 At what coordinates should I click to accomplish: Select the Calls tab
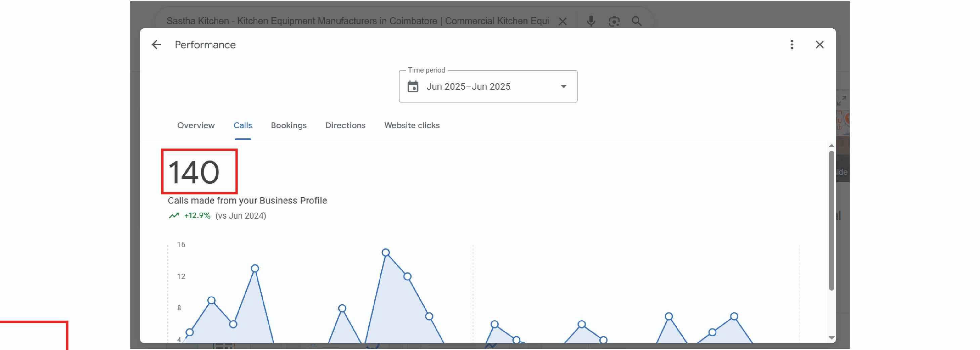coord(242,125)
